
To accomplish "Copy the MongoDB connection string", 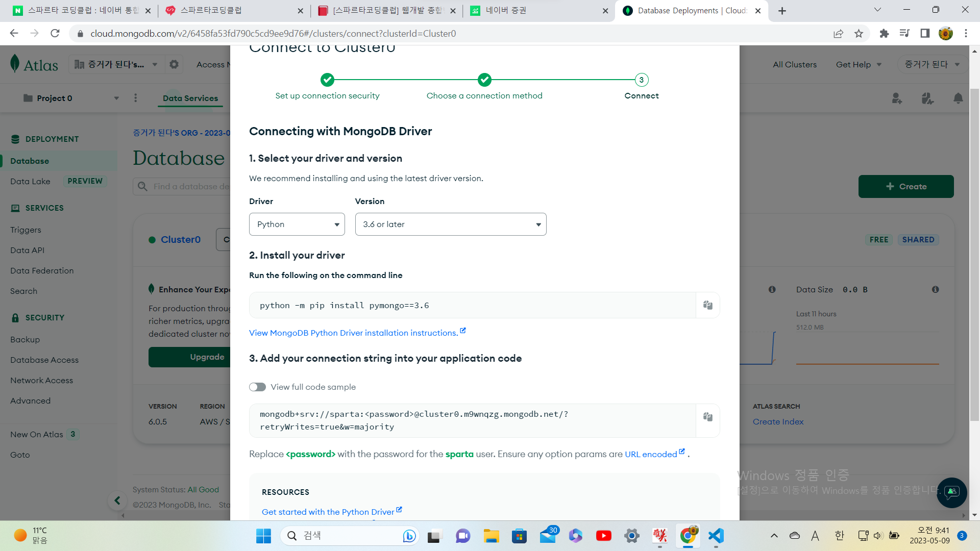I will [707, 417].
